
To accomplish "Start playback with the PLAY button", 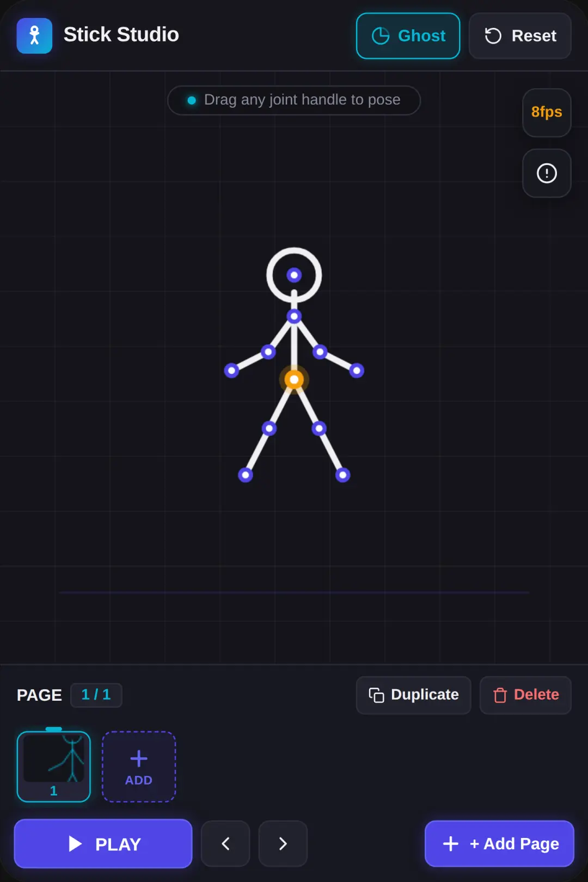I will (103, 844).
